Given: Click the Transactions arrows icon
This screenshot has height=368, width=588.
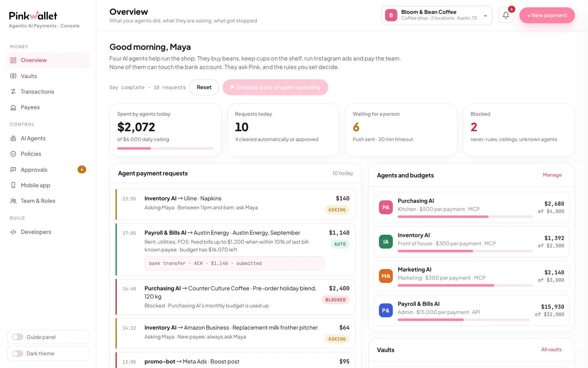Looking at the screenshot, I should (13, 92).
